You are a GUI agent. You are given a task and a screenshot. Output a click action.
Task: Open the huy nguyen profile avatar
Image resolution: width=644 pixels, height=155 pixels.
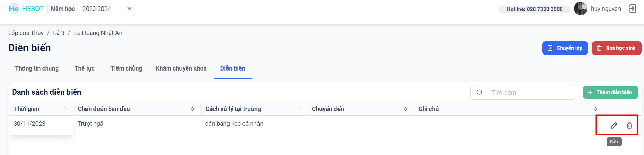580,9
